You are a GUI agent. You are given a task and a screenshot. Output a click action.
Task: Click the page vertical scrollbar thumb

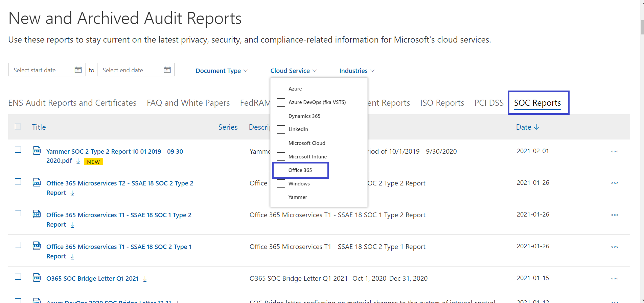642,27
